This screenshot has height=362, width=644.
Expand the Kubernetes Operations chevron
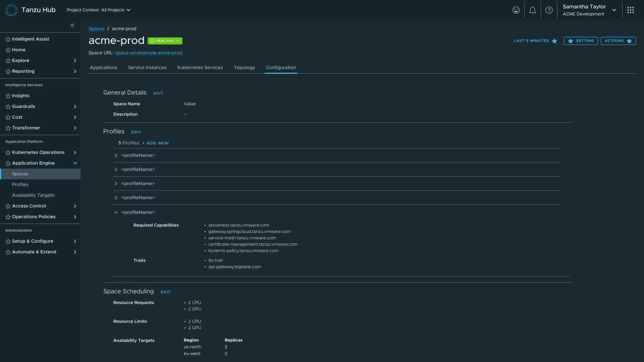click(75, 153)
